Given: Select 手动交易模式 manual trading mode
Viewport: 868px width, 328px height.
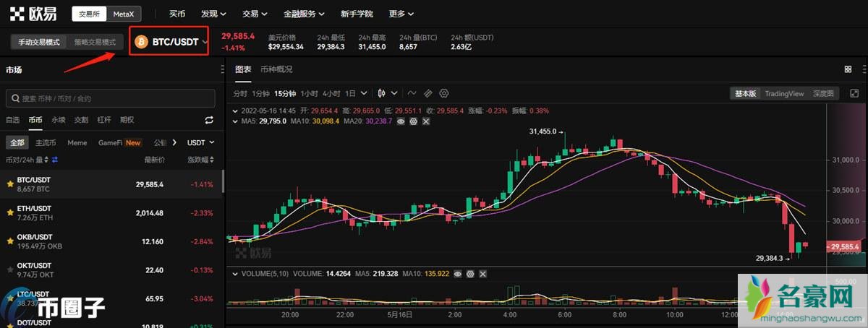Looking at the screenshot, I should (x=39, y=42).
